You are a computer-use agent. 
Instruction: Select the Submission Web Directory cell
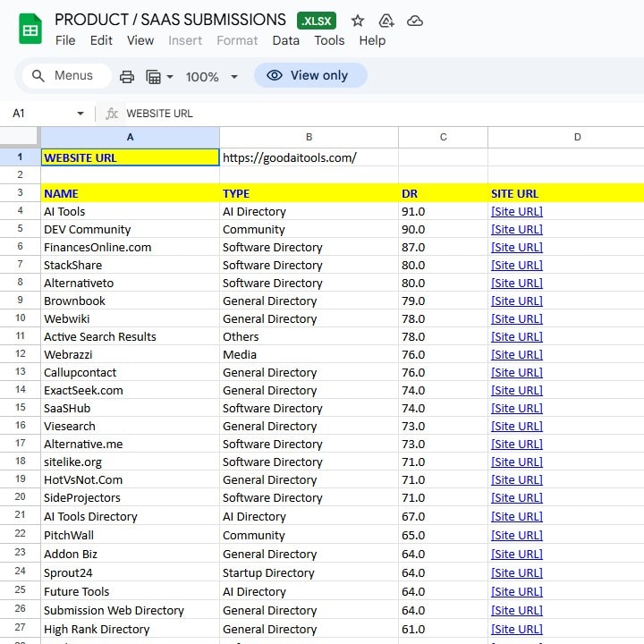(x=131, y=610)
